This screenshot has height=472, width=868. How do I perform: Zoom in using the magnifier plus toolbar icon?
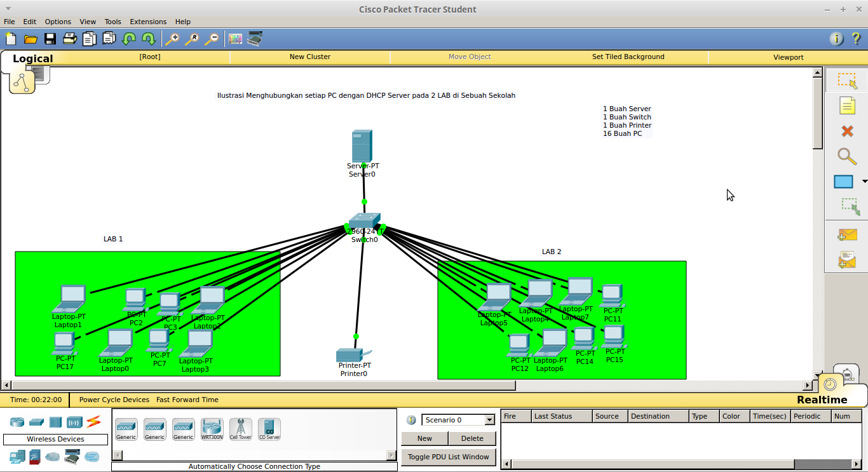pyautogui.click(x=172, y=39)
